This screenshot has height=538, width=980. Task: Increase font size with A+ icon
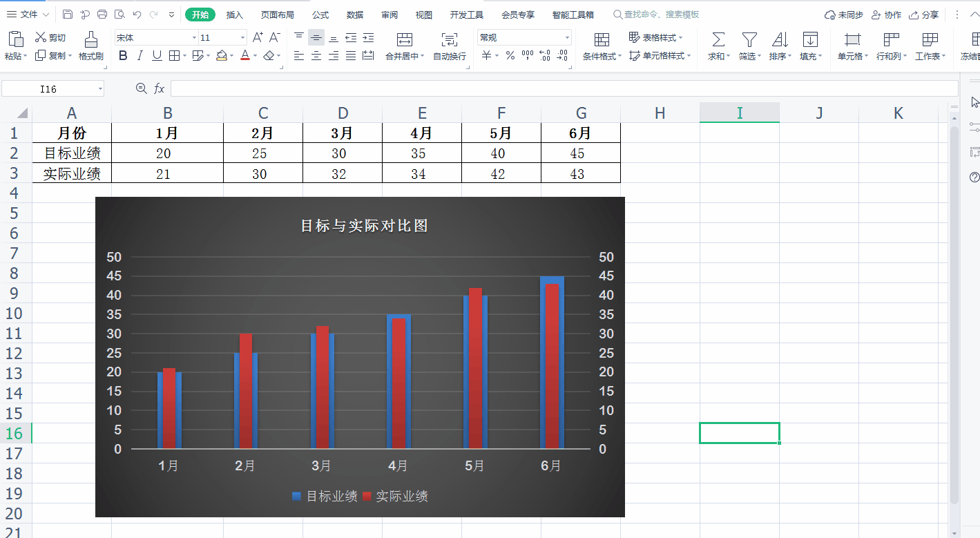(258, 37)
